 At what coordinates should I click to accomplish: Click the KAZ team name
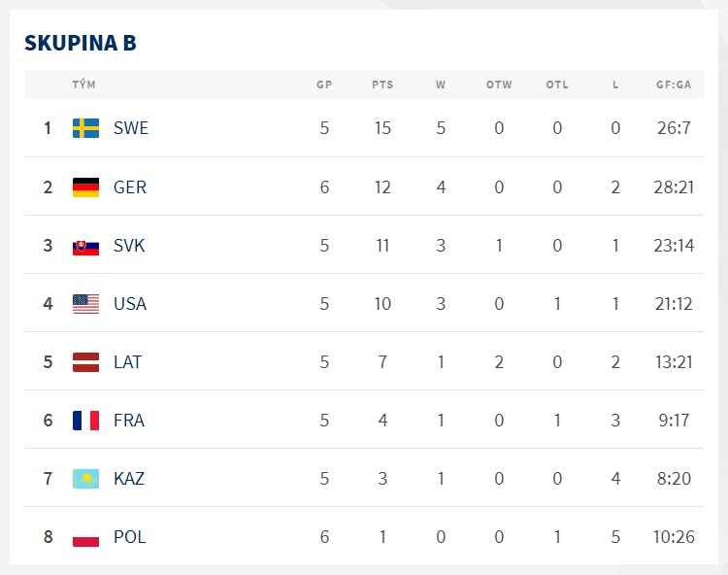tap(129, 479)
